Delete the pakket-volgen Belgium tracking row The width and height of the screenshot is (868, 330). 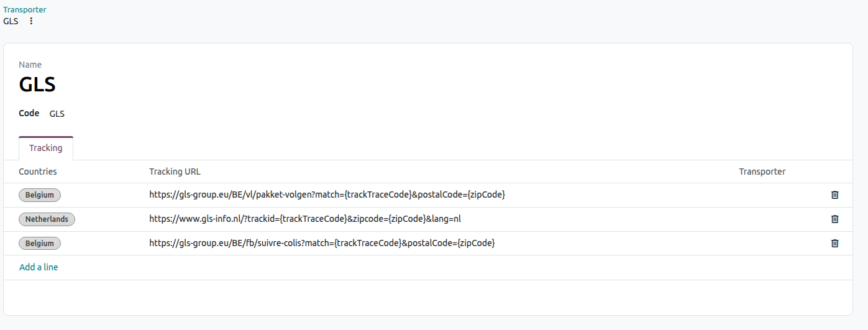834,195
